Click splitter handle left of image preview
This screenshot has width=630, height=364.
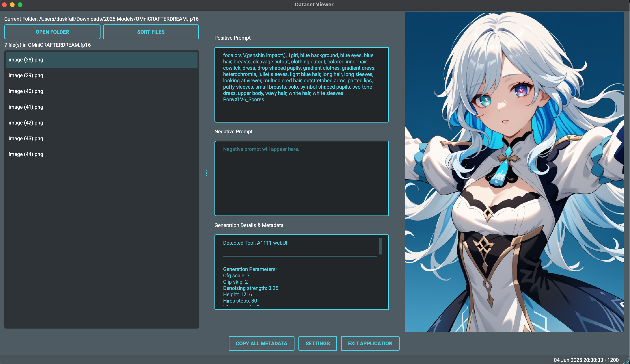(x=397, y=172)
